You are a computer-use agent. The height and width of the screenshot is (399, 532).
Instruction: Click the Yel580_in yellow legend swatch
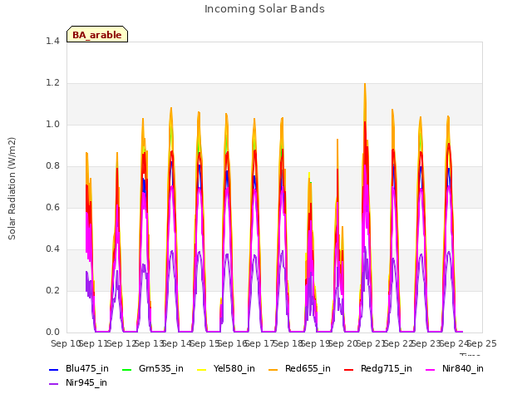pos(201,369)
